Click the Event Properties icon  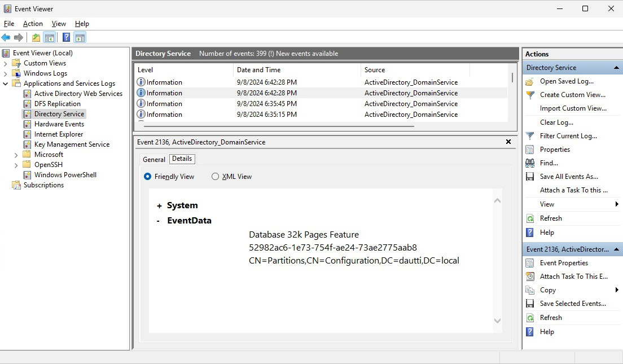point(530,263)
